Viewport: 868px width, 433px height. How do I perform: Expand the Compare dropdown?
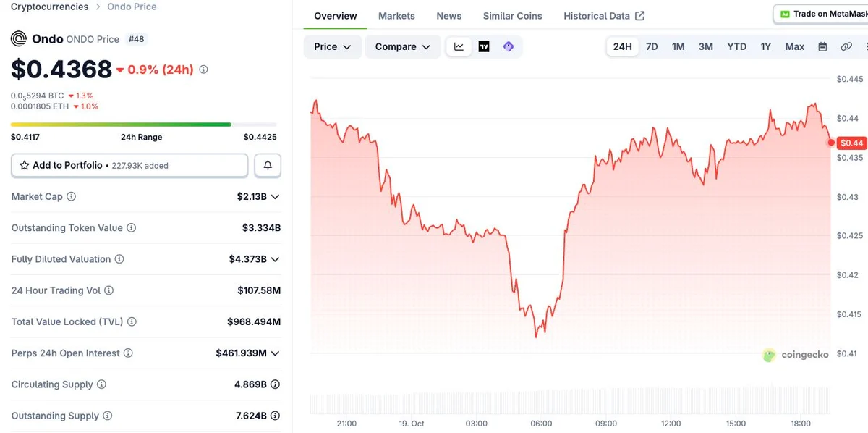tap(403, 46)
